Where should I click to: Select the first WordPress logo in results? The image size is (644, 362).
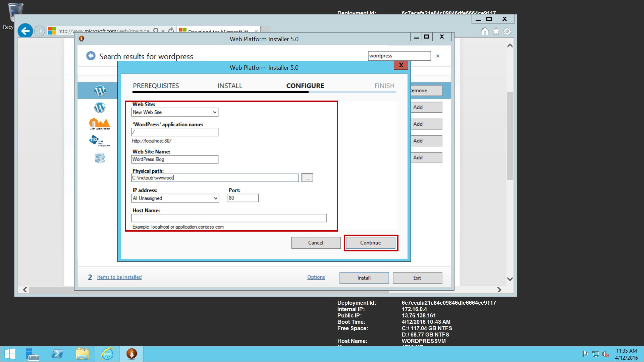[100, 90]
